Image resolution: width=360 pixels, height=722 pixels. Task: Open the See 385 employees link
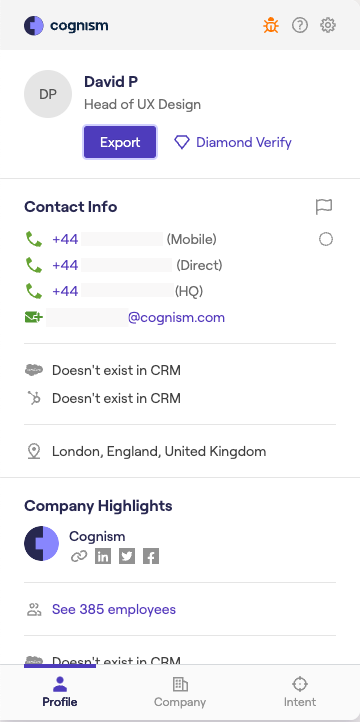click(x=114, y=609)
